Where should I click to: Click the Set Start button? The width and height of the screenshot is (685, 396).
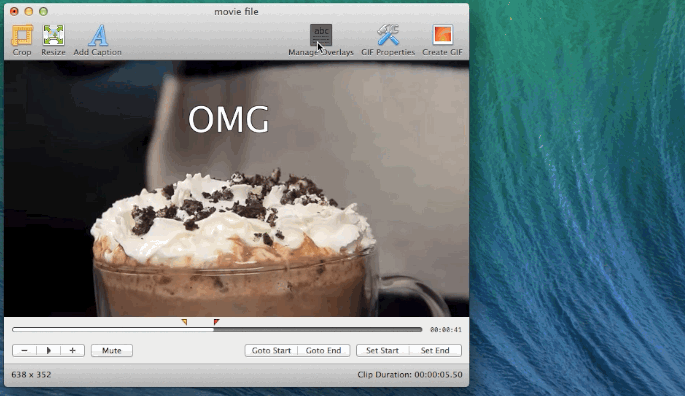point(382,351)
